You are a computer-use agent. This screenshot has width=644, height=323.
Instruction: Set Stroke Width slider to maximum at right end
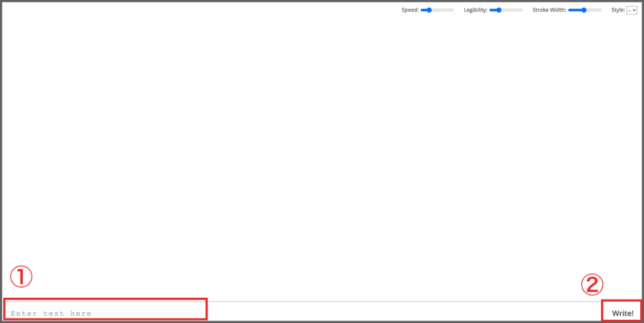(x=601, y=10)
